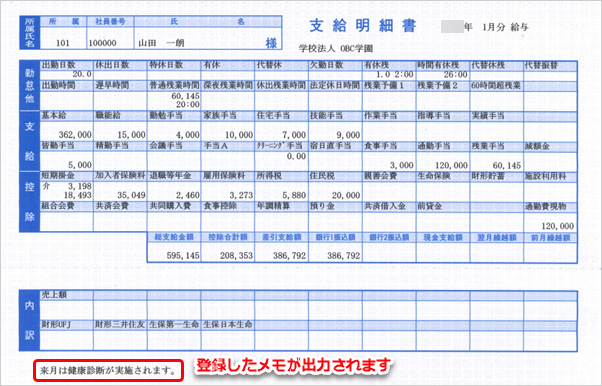Click the 手当A label
The width and height of the screenshot is (602, 386).
pyautogui.click(x=215, y=146)
